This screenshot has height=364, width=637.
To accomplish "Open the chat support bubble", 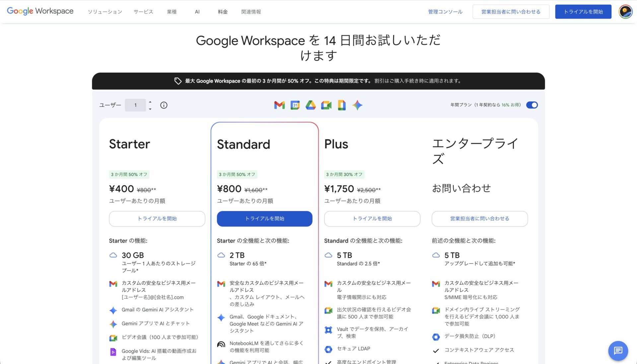I will coord(618,350).
